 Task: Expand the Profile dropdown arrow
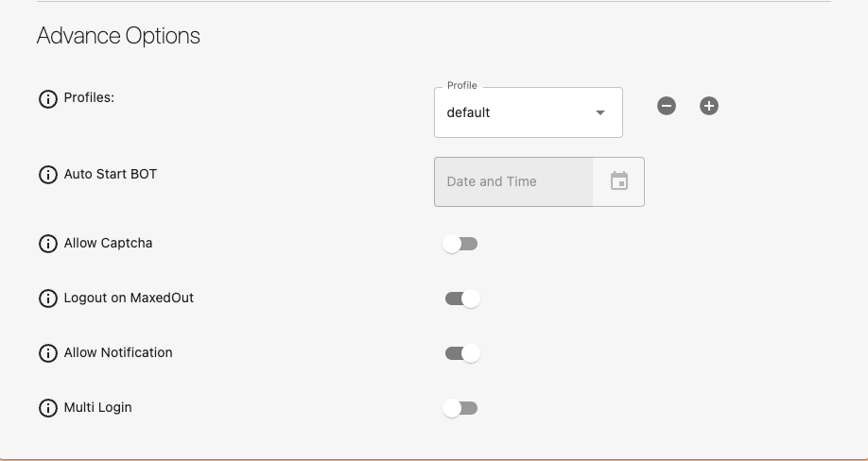[600, 112]
